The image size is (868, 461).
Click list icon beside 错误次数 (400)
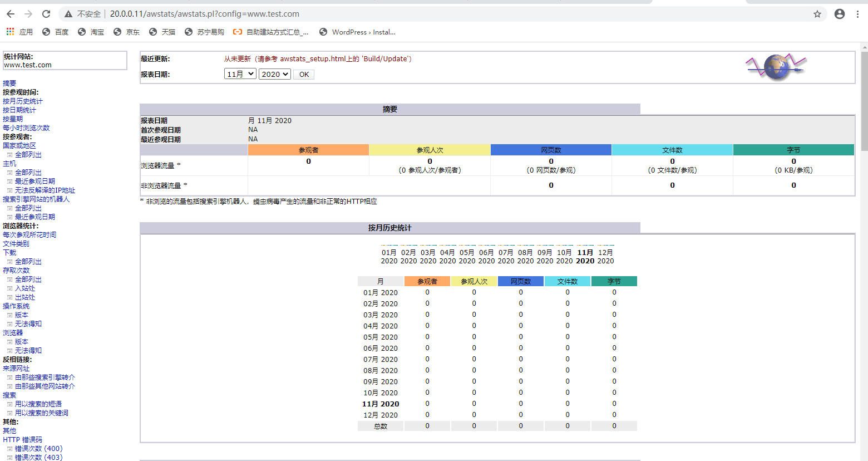tap(9, 449)
